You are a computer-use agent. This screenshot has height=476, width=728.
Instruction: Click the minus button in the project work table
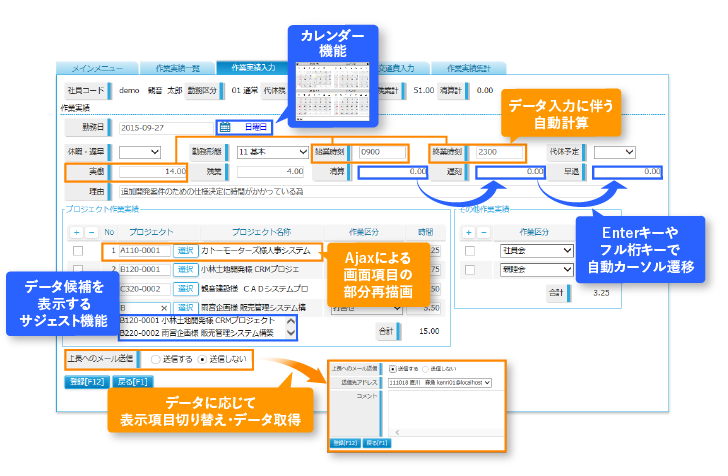point(92,231)
